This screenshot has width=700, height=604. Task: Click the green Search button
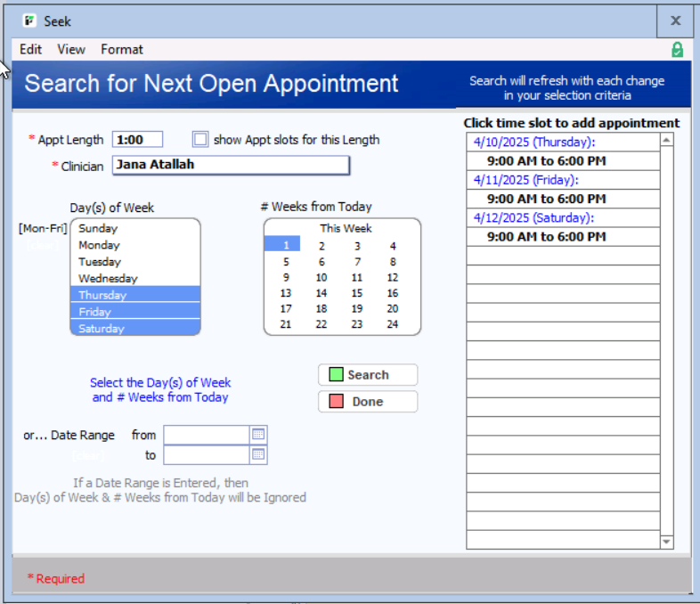[368, 374]
